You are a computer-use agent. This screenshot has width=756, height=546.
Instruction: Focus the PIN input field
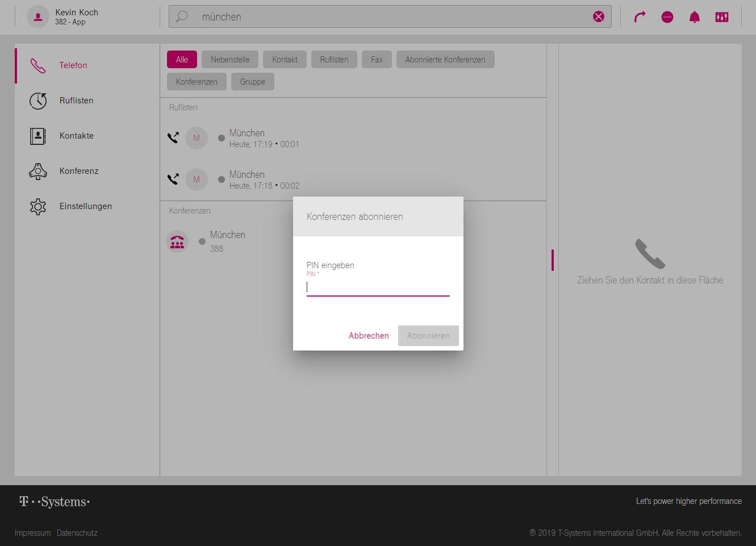click(378, 288)
